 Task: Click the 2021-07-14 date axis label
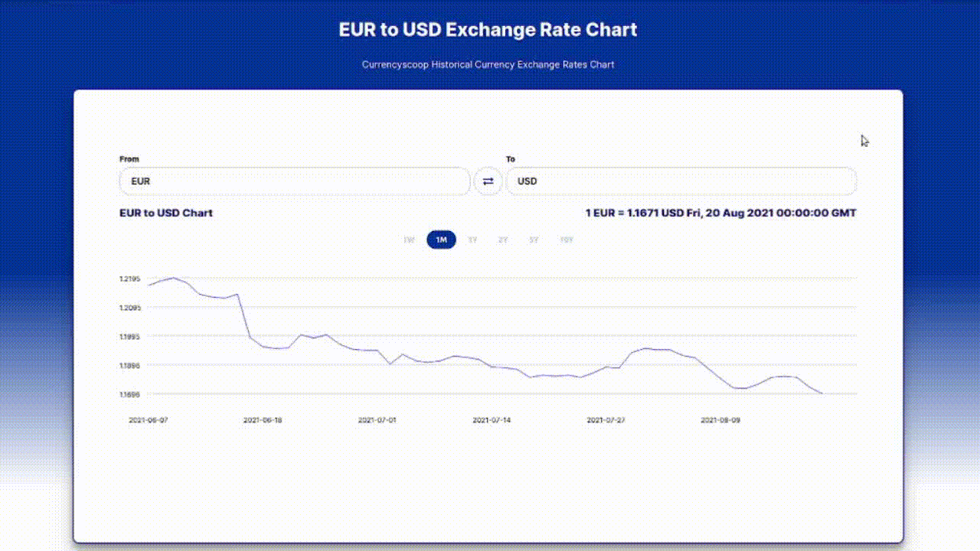coord(492,420)
